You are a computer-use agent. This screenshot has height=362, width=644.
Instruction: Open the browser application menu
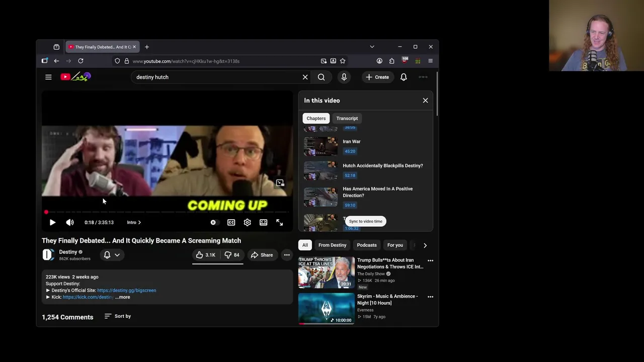pyautogui.click(x=430, y=61)
